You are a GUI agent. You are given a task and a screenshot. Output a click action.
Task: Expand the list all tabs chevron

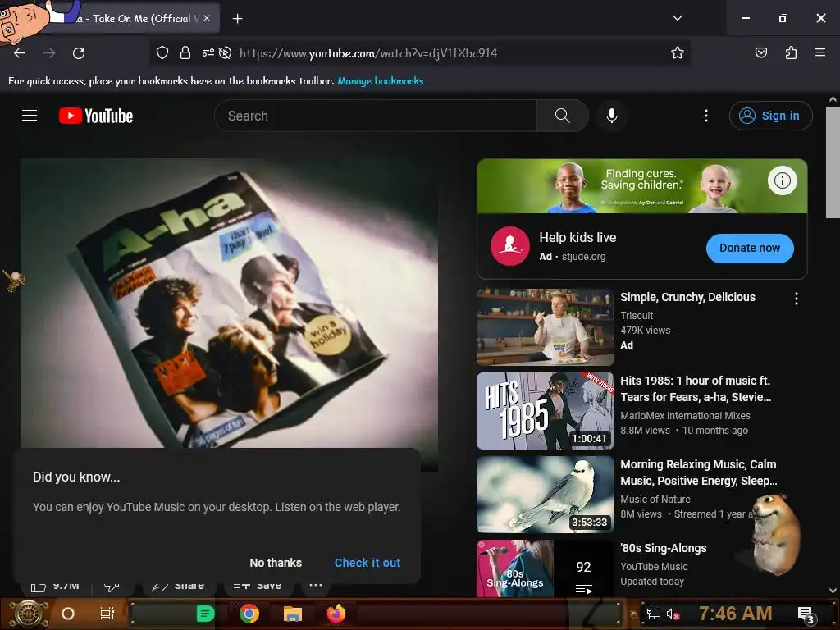coord(678,18)
